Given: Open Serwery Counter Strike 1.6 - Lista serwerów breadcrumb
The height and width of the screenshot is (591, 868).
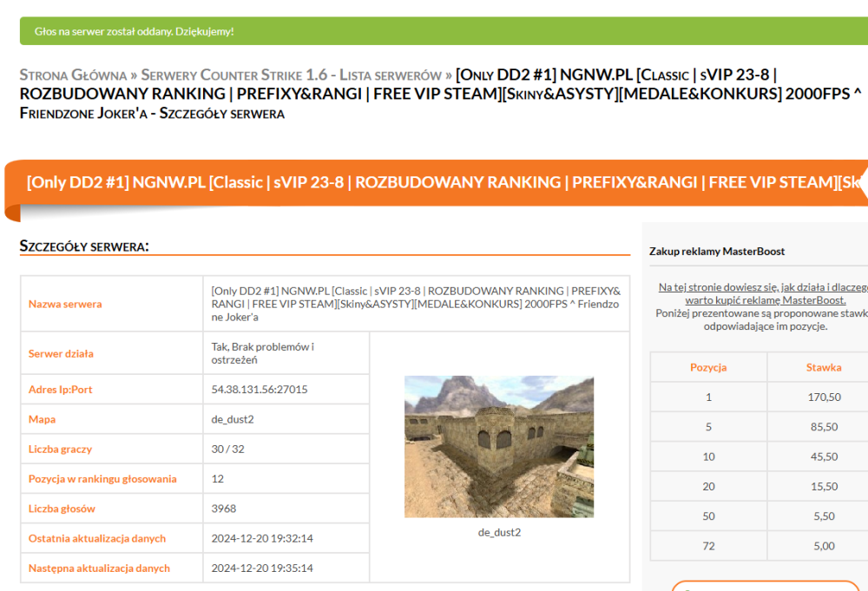Looking at the screenshot, I should point(291,75).
